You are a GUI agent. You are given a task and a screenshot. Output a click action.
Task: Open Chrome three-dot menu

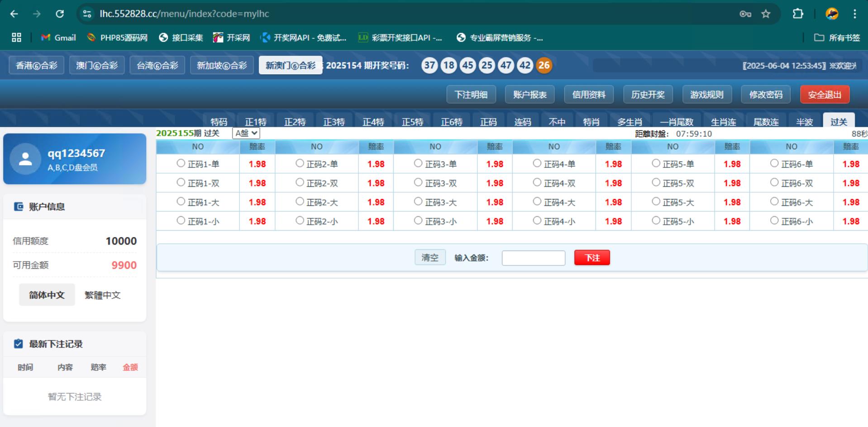(854, 14)
